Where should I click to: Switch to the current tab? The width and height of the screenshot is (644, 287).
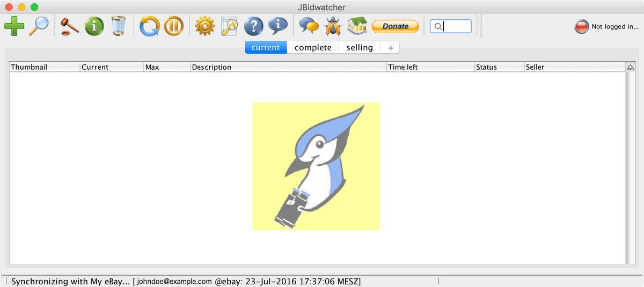(266, 47)
